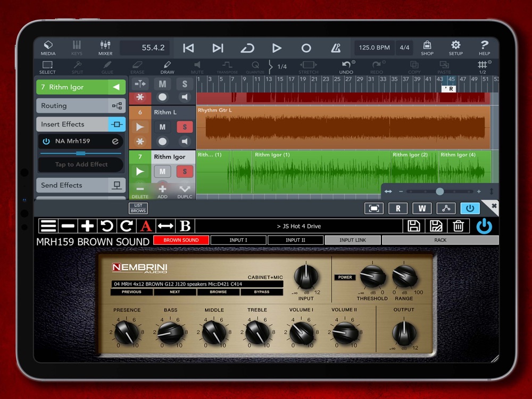
Task: Open the JS Hot 4 Drive preset list
Action: 299,226
